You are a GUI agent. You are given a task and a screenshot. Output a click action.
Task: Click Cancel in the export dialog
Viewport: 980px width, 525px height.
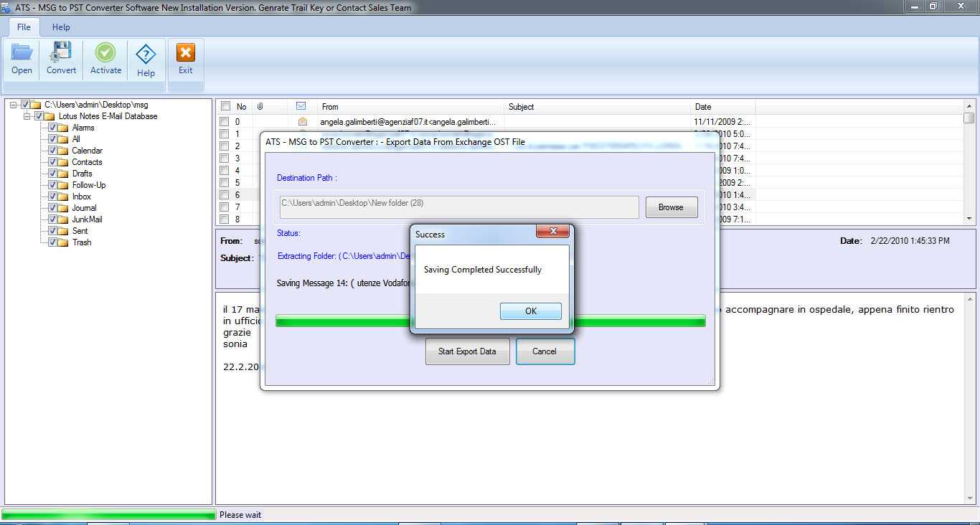point(545,351)
